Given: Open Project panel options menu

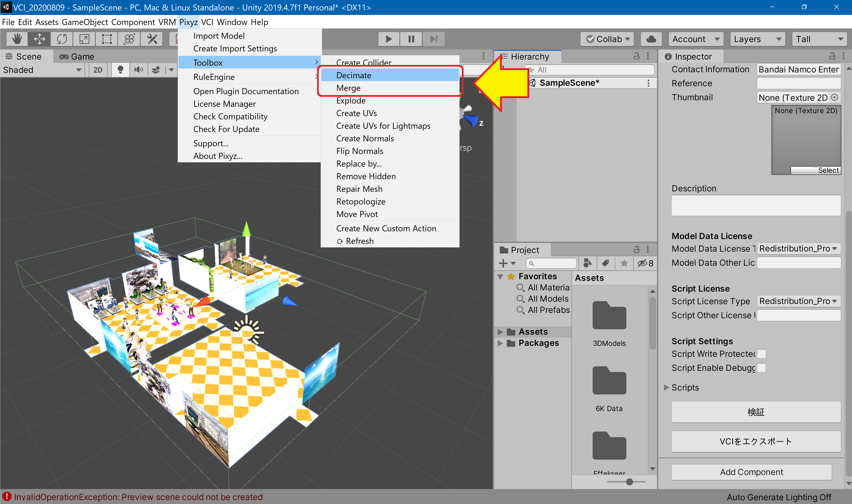Looking at the screenshot, I should [648, 250].
